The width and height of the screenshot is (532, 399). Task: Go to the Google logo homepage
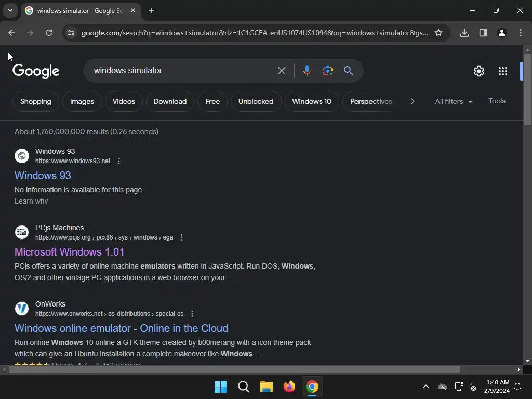coord(36,71)
